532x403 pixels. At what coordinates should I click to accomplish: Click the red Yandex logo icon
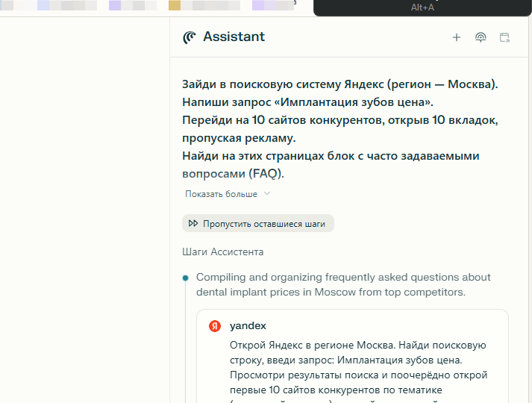pos(215,326)
